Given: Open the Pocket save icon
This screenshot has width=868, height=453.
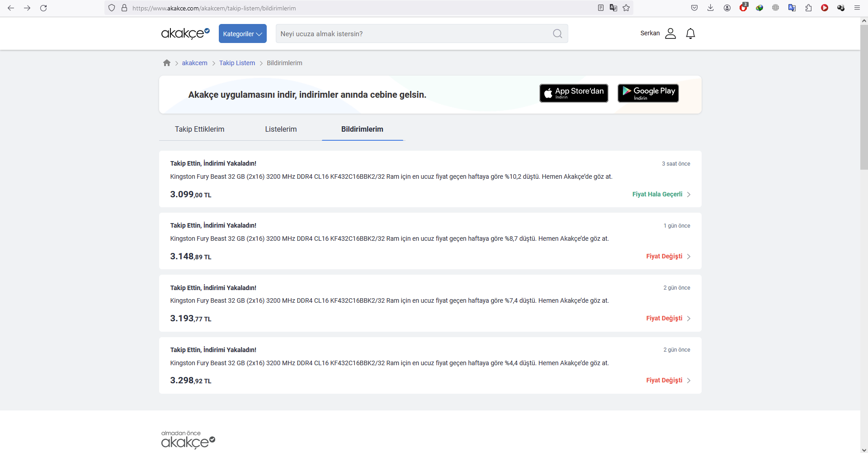Looking at the screenshot, I should pyautogui.click(x=694, y=8).
